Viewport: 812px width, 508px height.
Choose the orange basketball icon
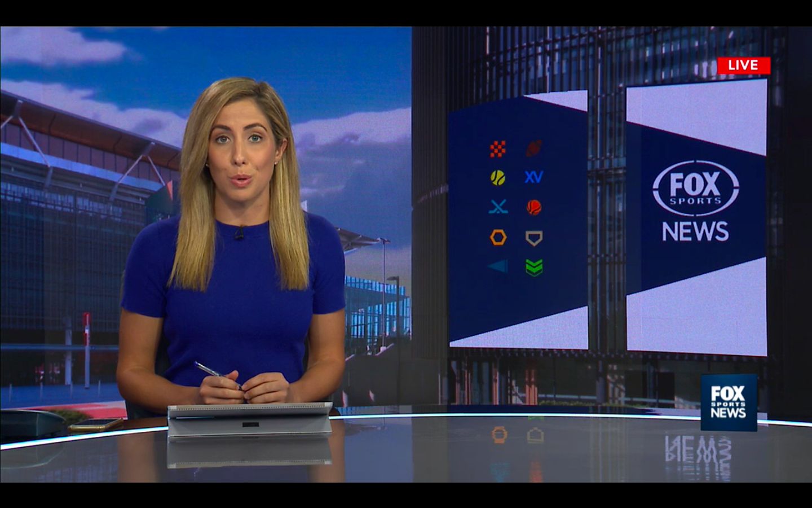click(533, 207)
